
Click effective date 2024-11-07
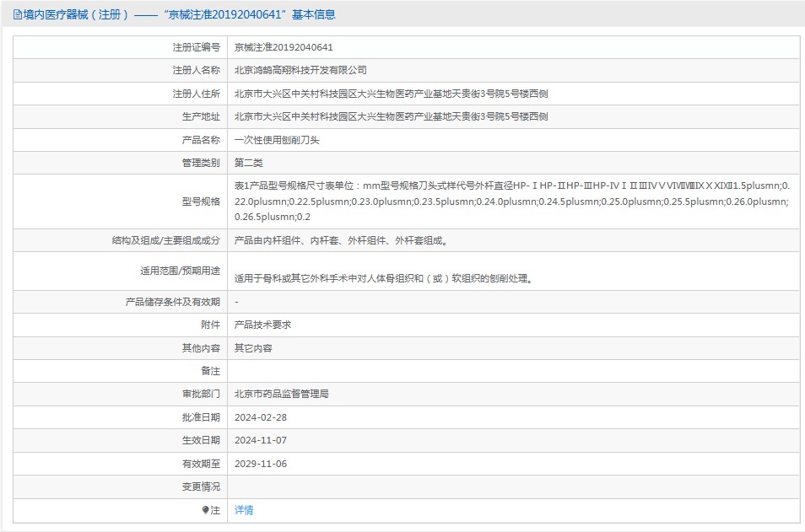tap(261, 440)
